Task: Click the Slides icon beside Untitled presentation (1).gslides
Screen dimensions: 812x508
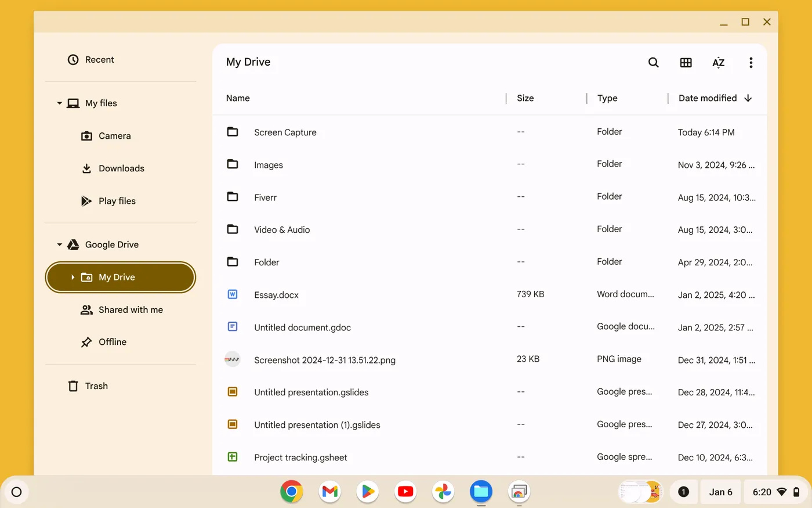Action: [233, 424]
